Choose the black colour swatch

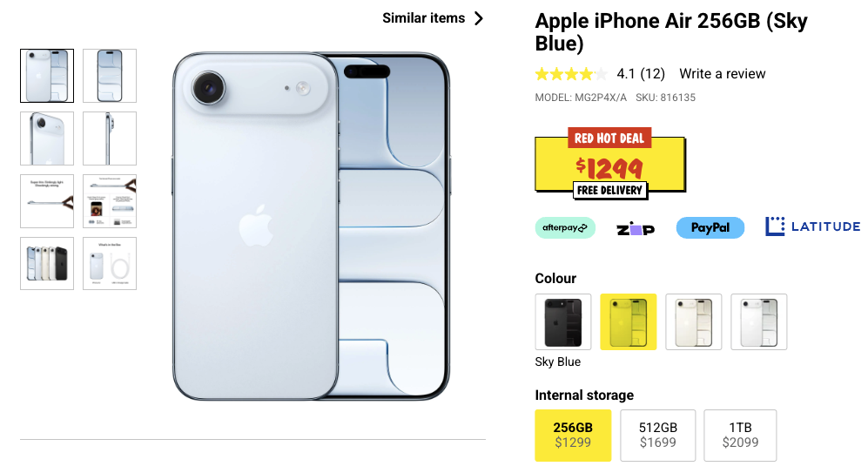tap(563, 321)
